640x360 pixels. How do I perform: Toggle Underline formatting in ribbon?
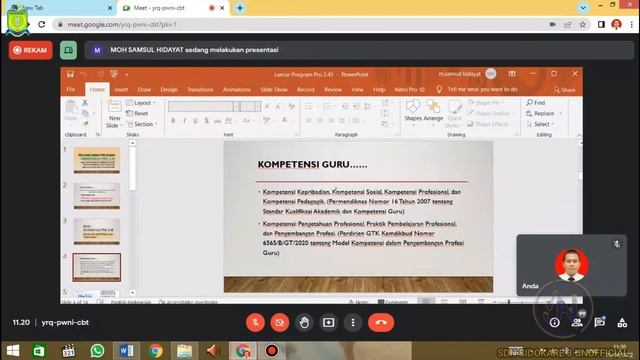(195, 120)
